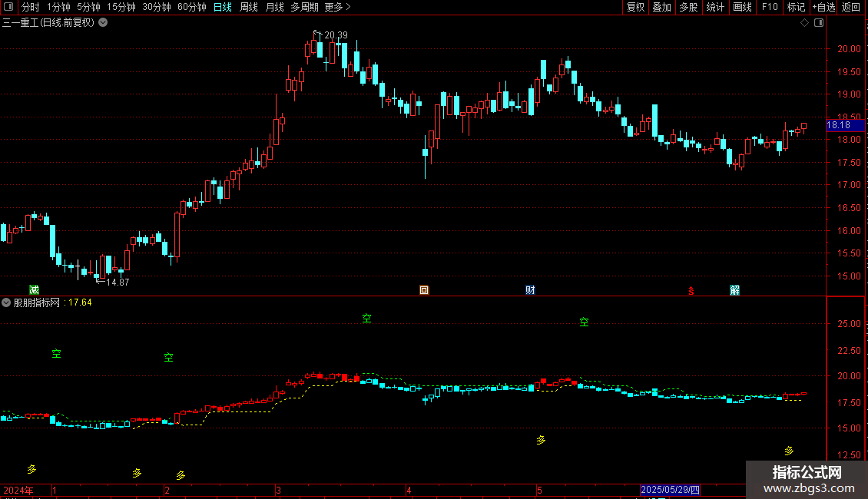Open the 回 (buyback) event marker icon
The height and width of the screenshot is (499, 868).
click(x=424, y=290)
